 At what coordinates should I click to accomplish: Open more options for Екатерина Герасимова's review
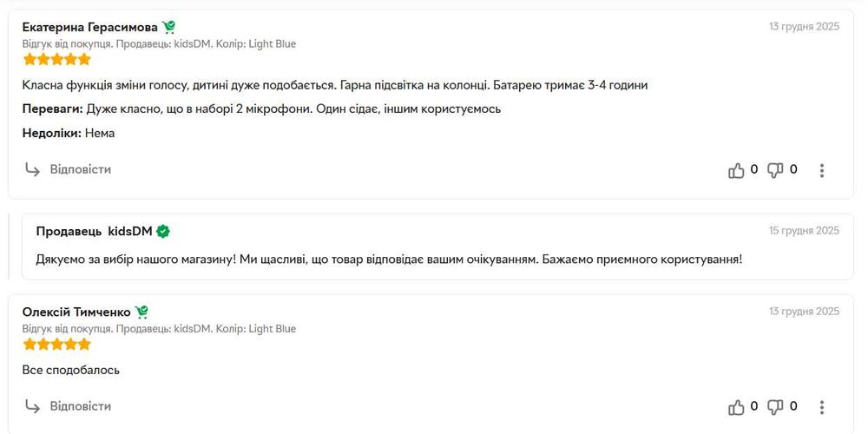[x=821, y=171]
